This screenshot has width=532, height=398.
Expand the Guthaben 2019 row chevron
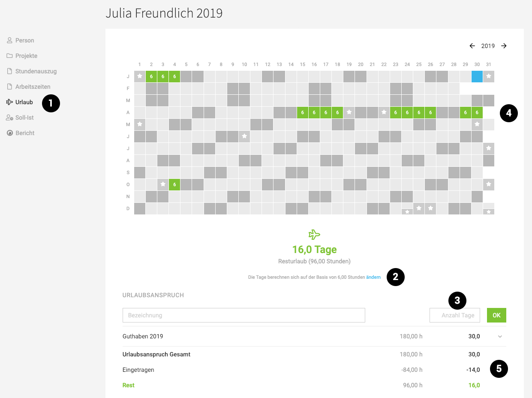[x=500, y=337]
